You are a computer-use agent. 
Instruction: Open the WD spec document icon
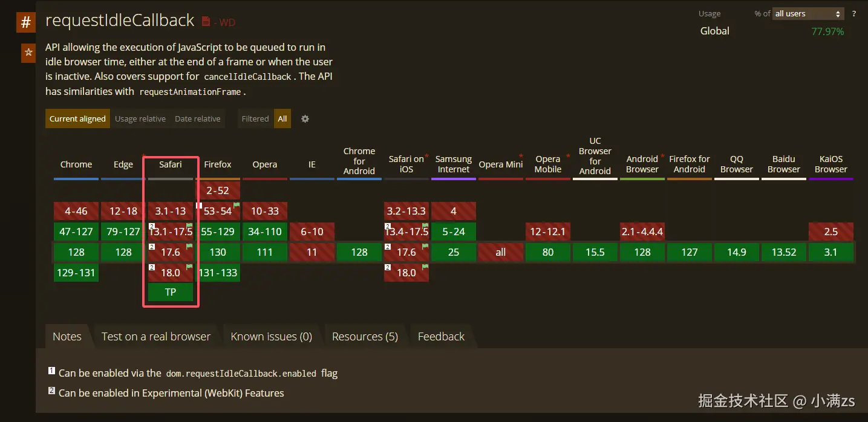(x=206, y=21)
